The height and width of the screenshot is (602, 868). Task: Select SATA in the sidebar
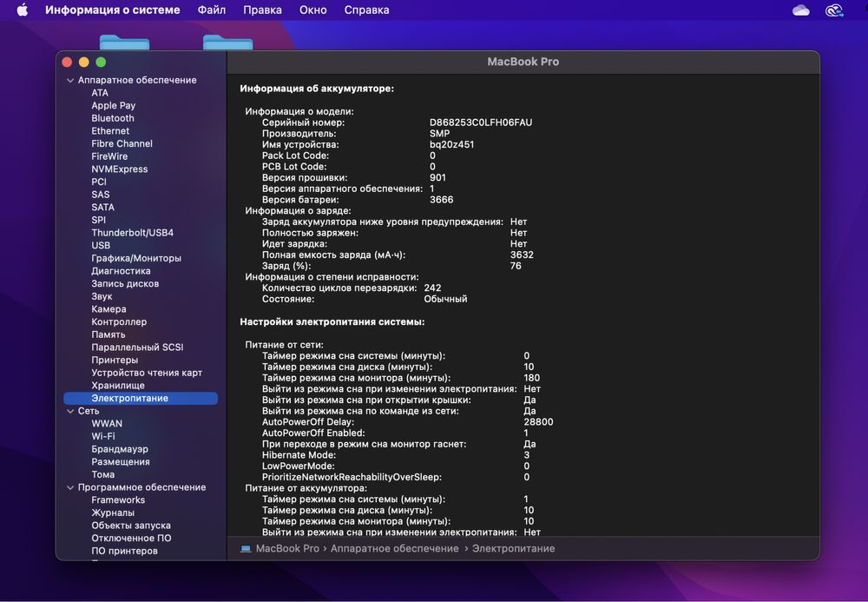click(103, 208)
